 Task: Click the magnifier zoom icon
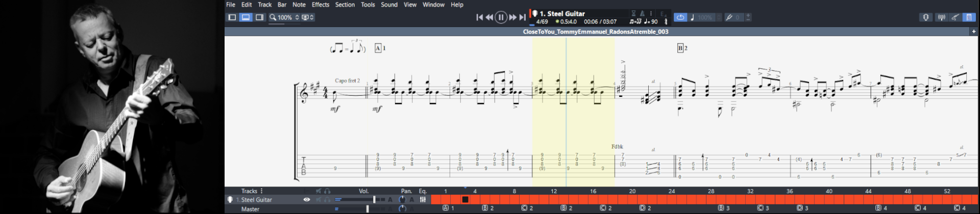(x=273, y=17)
